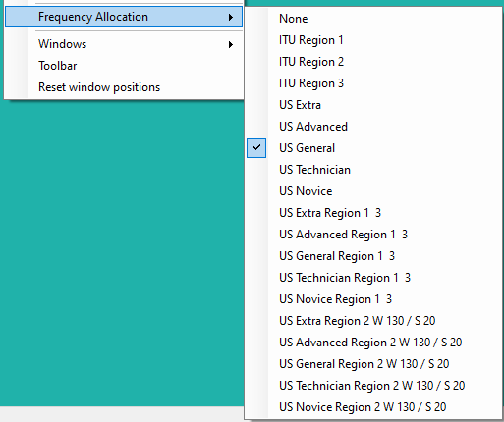Select US Advanced allocation
Image resolution: width=504 pixels, height=422 pixels.
click(x=373, y=127)
